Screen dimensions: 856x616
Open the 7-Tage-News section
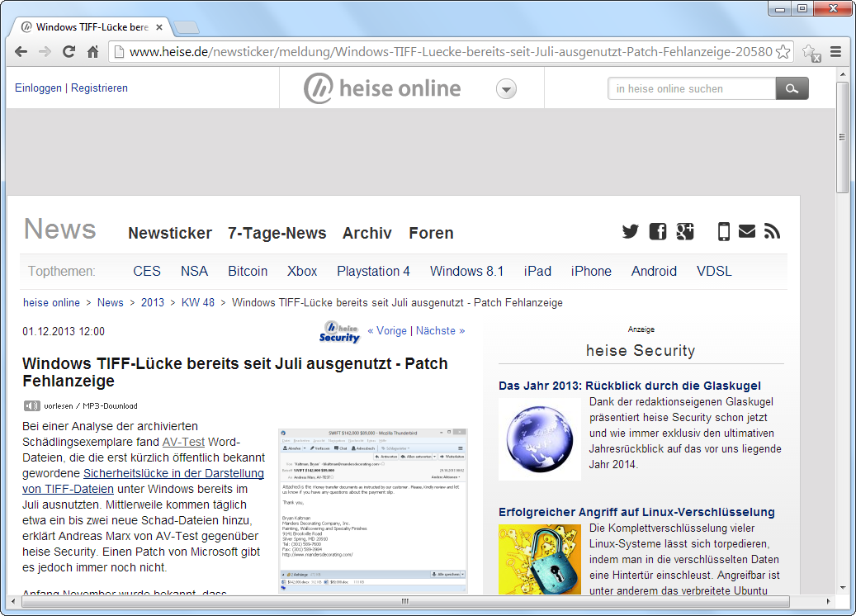[x=277, y=233]
